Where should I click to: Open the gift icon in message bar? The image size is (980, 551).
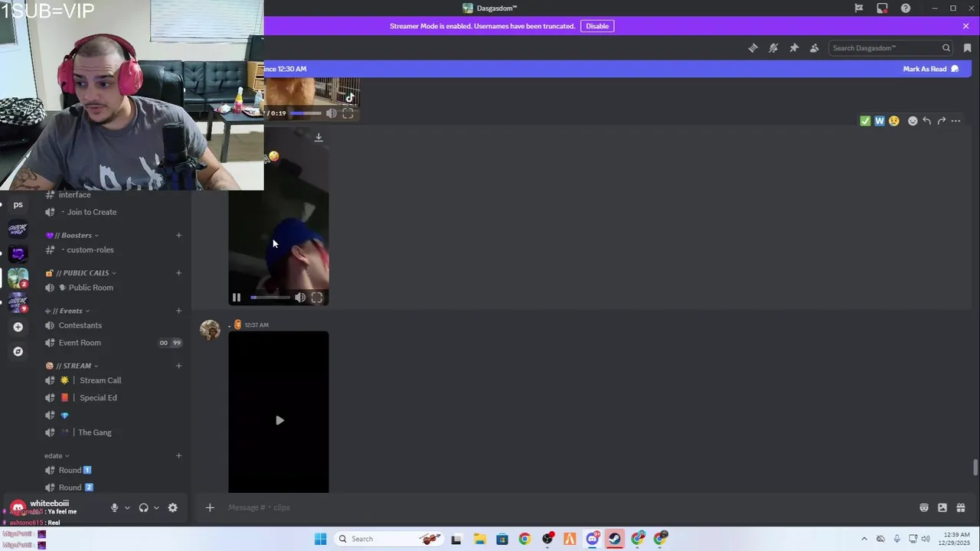961,507
